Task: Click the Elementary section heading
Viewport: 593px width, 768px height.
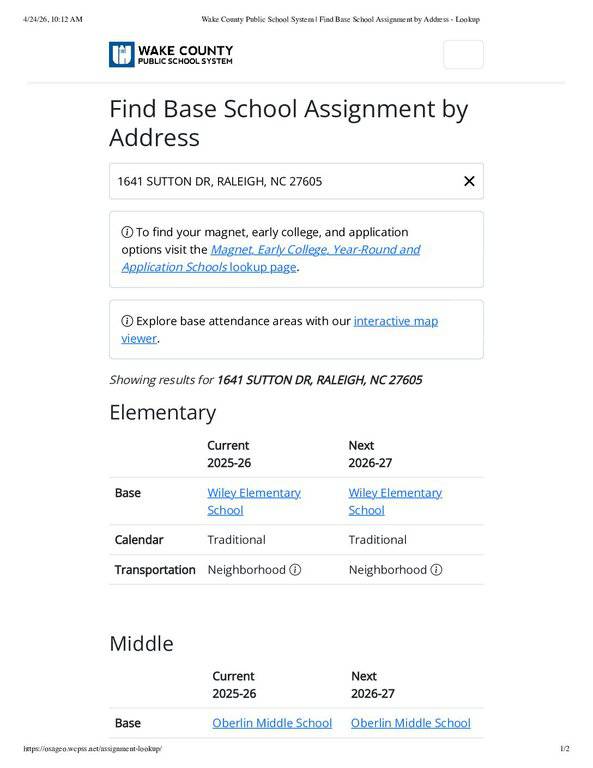Action: click(163, 413)
